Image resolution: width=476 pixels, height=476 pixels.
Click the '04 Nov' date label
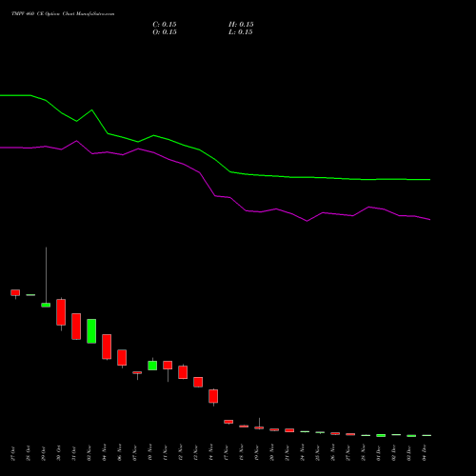point(105,453)
